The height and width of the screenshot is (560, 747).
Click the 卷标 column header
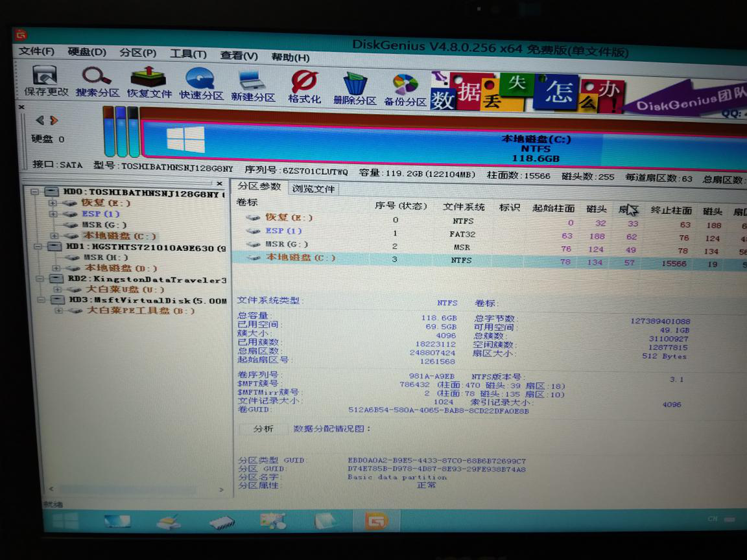tap(247, 202)
